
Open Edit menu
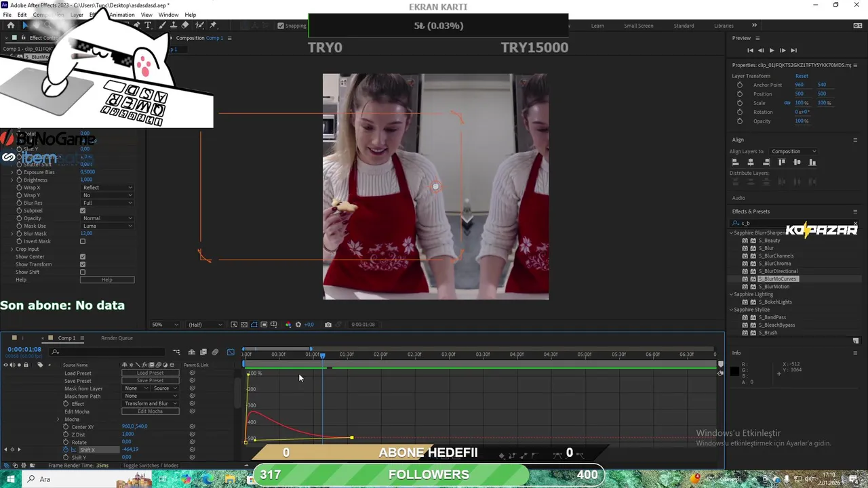click(x=22, y=15)
